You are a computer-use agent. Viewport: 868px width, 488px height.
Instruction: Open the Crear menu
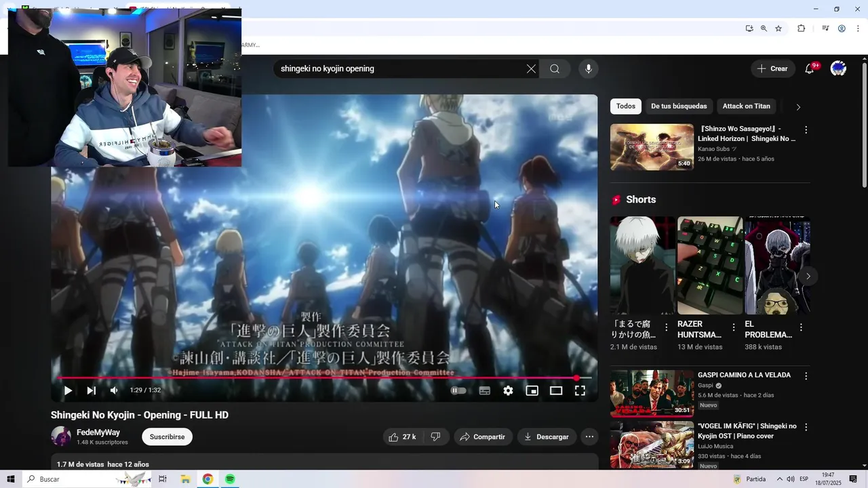click(x=773, y=68)
